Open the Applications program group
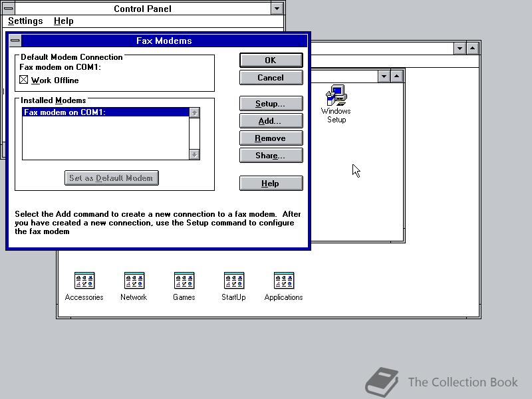The image size is (532, 399). point(283,279)
